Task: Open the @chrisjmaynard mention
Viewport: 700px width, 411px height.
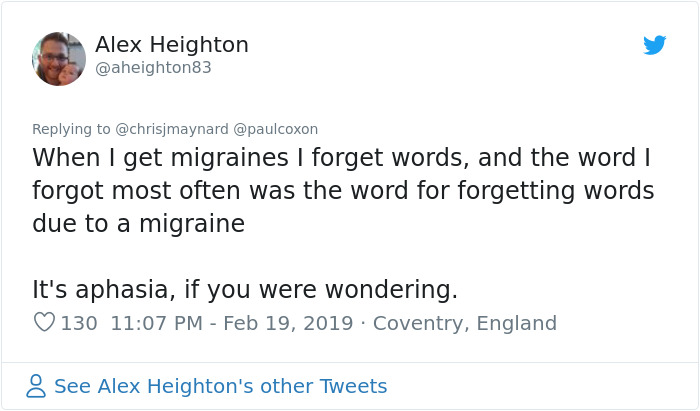Action: [172, 129]
